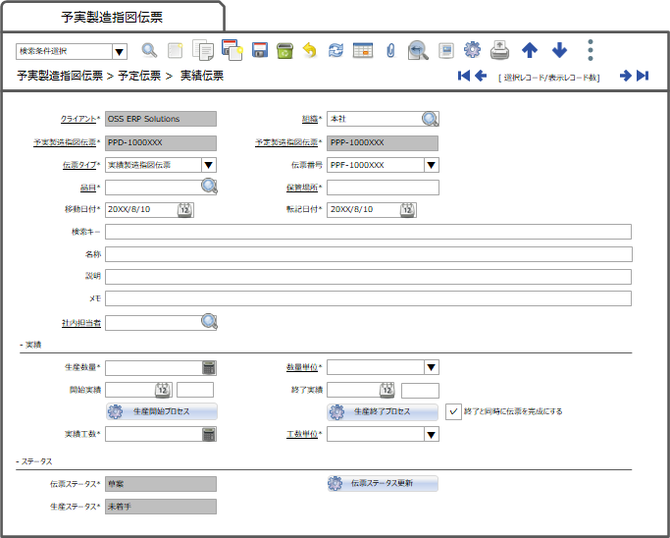Click the 生産終了プロセス button
The height and width of the screenshot is (538, 670).
point(382,412)
